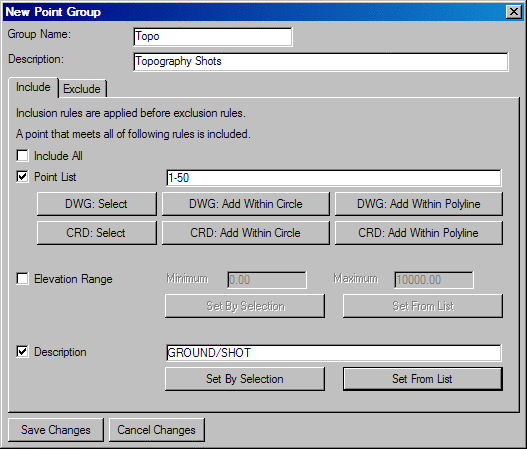Save Changes to the point group
Screen dimensions: 527x449
tap(56, 430)
